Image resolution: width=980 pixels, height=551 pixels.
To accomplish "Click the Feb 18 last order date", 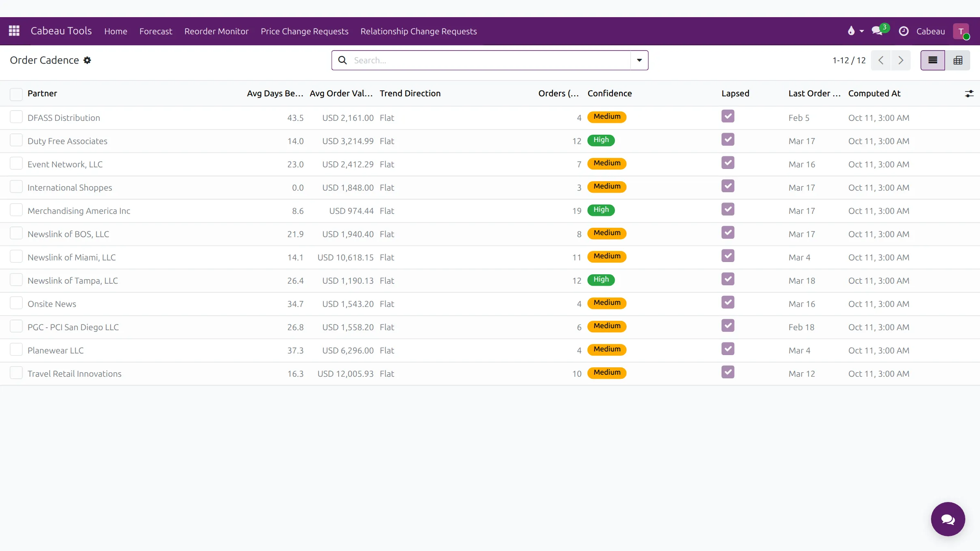I will click(801, 327).
